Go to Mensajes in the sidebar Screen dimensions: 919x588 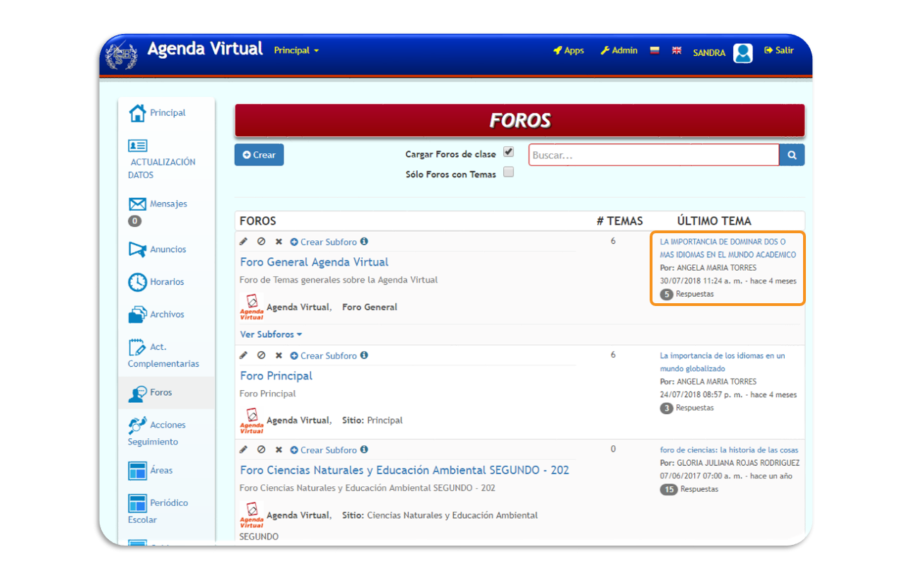168,204
